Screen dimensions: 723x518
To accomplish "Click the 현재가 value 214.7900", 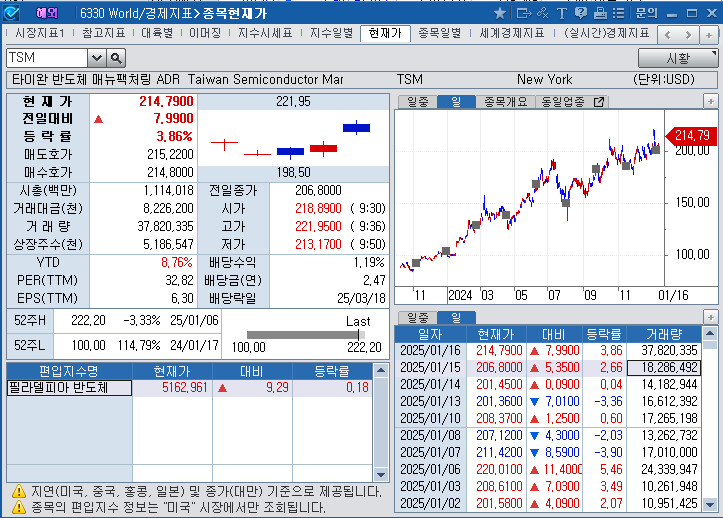I will coord(166,101).
